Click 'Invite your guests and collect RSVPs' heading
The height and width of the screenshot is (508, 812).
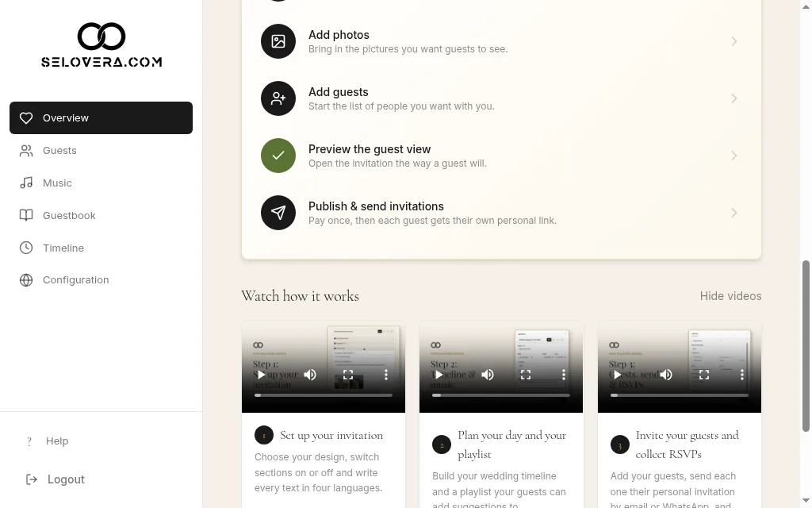[688, 444]
